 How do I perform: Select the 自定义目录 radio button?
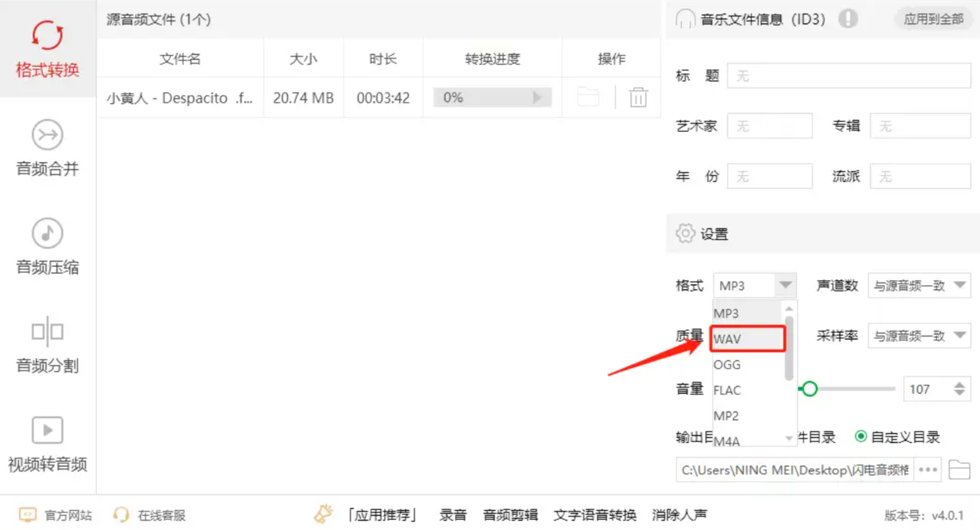[x=861, y=436]
